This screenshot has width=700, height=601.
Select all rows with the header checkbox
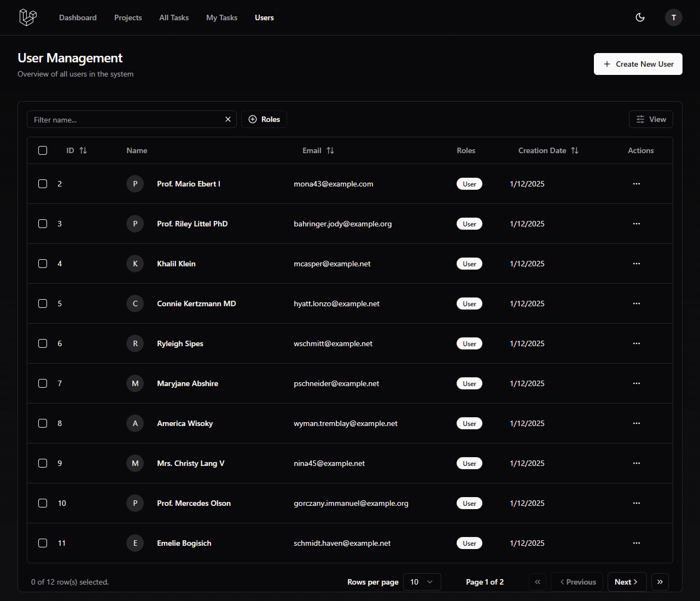pos(43,150)
